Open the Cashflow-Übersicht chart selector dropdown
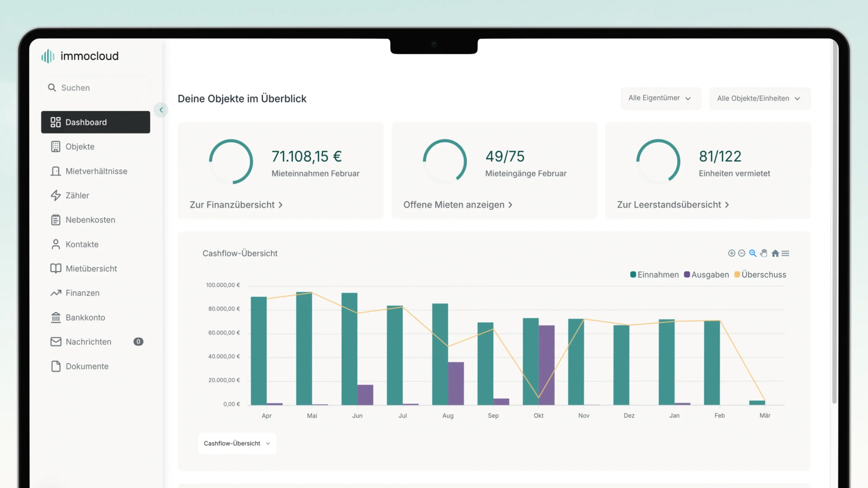The height and width of the screenshot is (488, 868). (237, 443)
